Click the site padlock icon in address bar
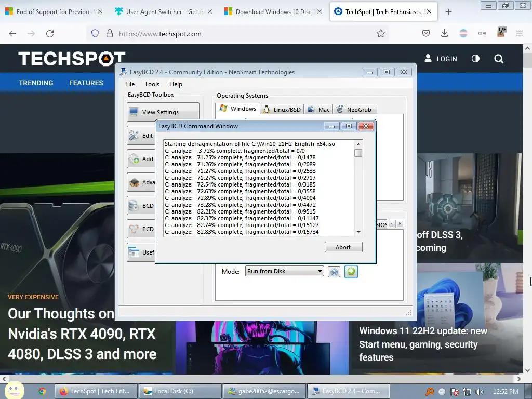This screenshot has height=399, width=532. (109, 33)
